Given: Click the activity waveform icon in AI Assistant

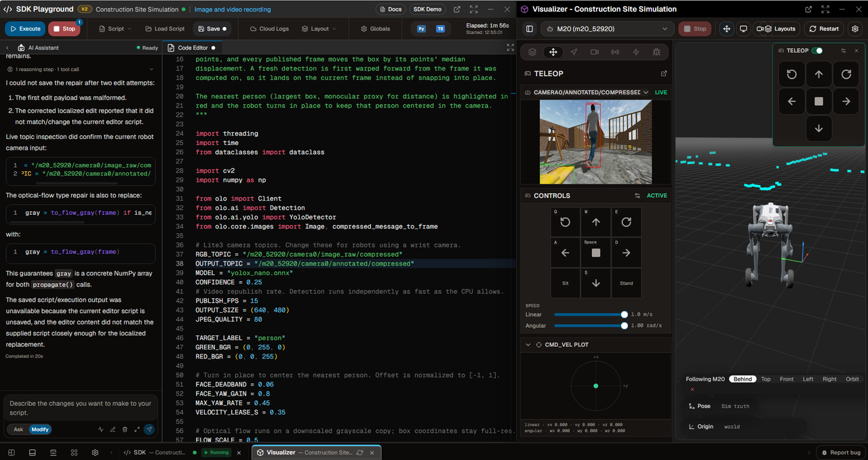Looking at the screenshot, I should click(100, 430).
